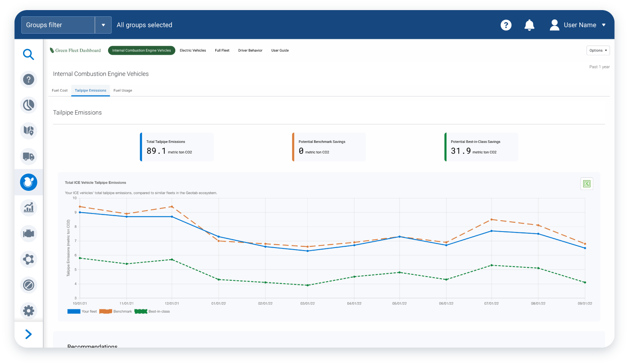Screen dimensions: 629x364
Task: Open the Electric Vehicles section
Action: [193, 50]
